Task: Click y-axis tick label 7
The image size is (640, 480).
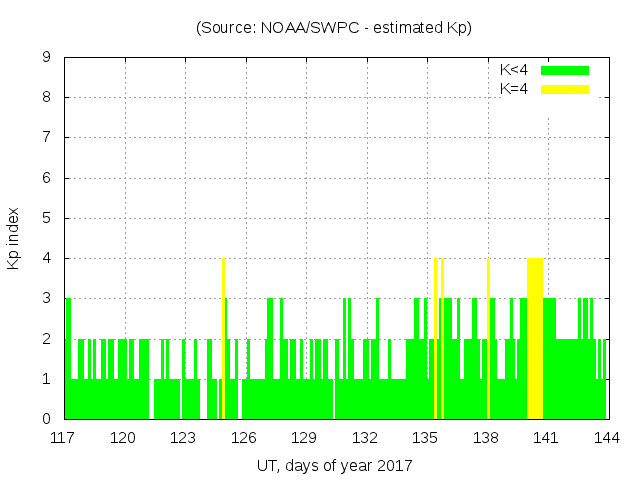Action: (x=46, y=138)
